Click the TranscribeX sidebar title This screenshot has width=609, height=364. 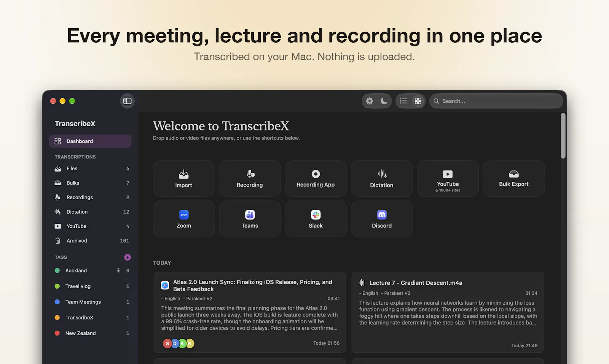(75, 124)
